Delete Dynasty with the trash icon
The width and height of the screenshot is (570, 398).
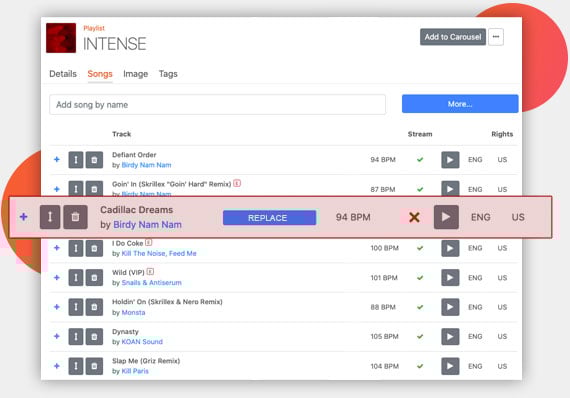click(x=94, y=337)
